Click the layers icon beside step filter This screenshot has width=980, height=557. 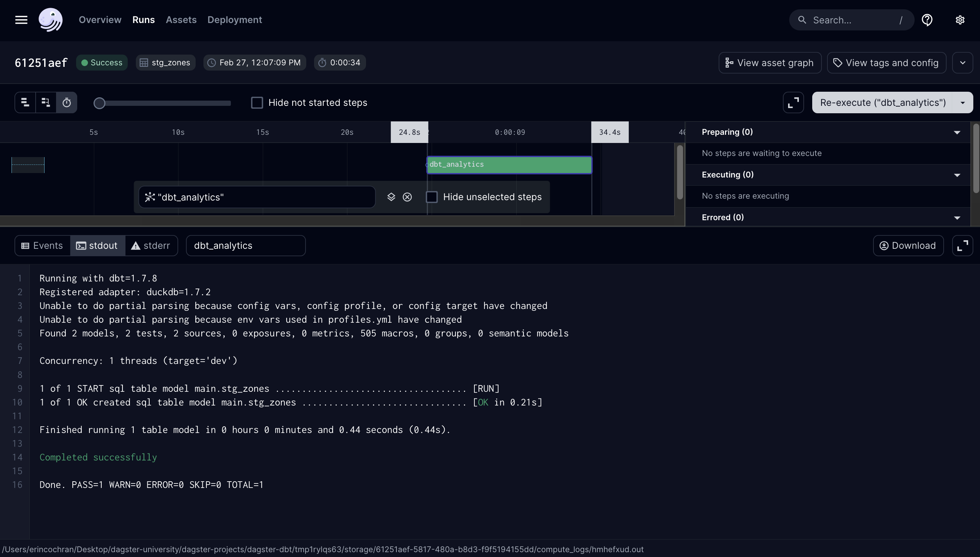click(391, 197)
